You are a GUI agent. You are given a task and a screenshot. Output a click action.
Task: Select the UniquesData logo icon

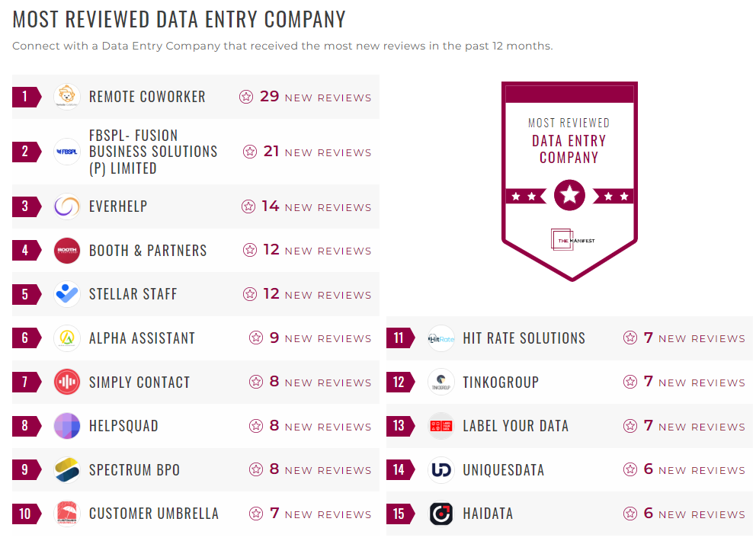[x=440, y=469]
